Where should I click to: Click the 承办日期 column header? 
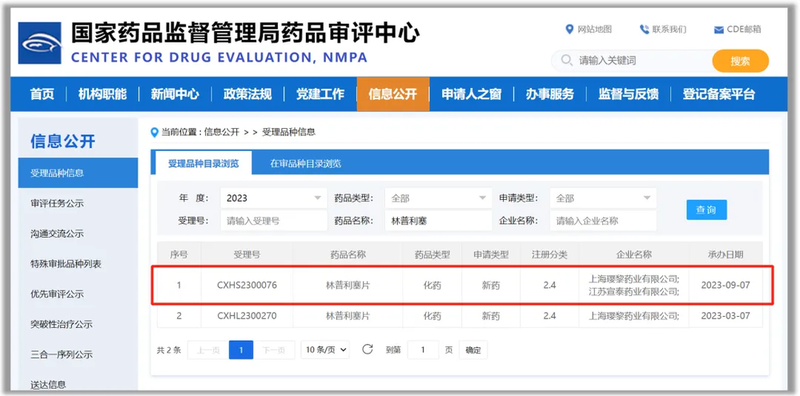(726, 255)
